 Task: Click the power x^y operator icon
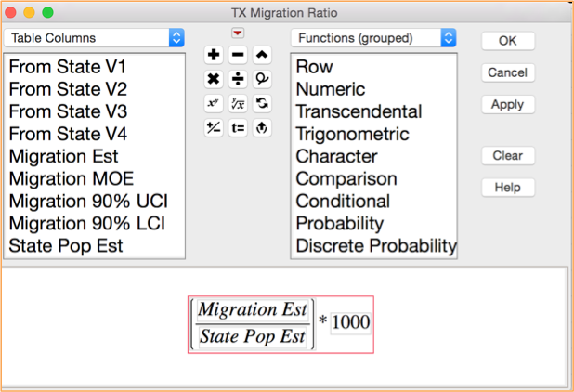pyautogui.click(x=214, y=103)
